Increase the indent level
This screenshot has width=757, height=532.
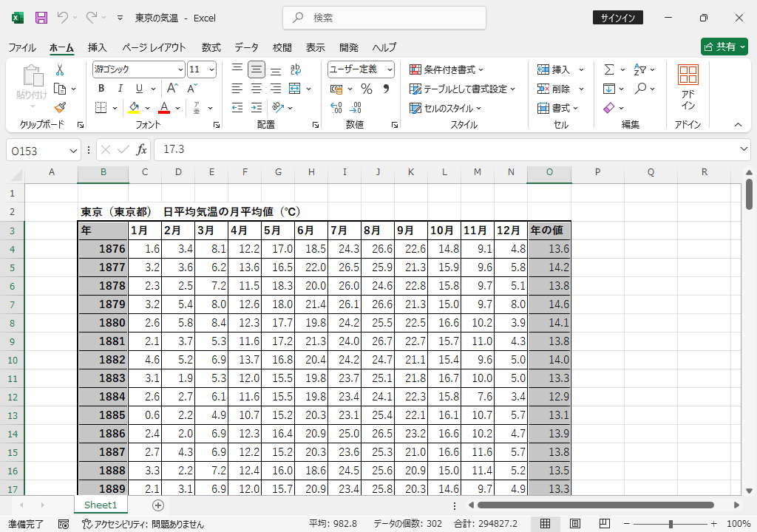coord(257,108)
